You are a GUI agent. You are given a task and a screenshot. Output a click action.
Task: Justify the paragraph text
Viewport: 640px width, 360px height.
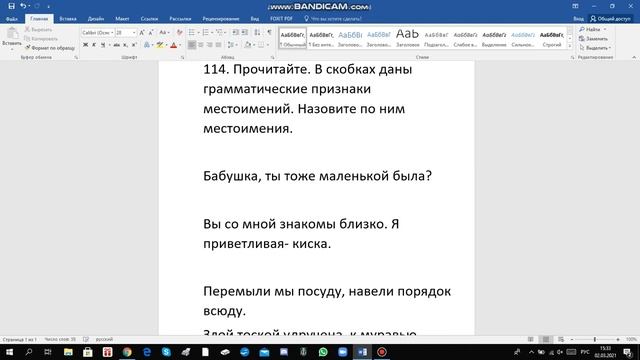[218, 45]
